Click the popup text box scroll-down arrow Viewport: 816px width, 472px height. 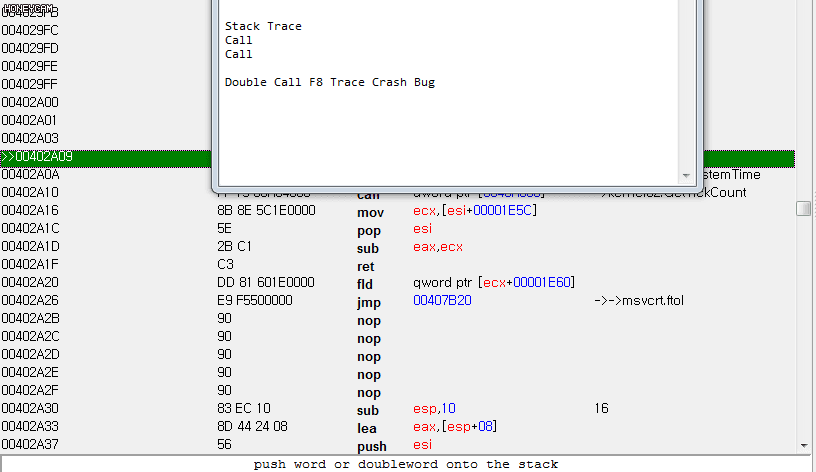pyautogui.click(x=686, y=176)
